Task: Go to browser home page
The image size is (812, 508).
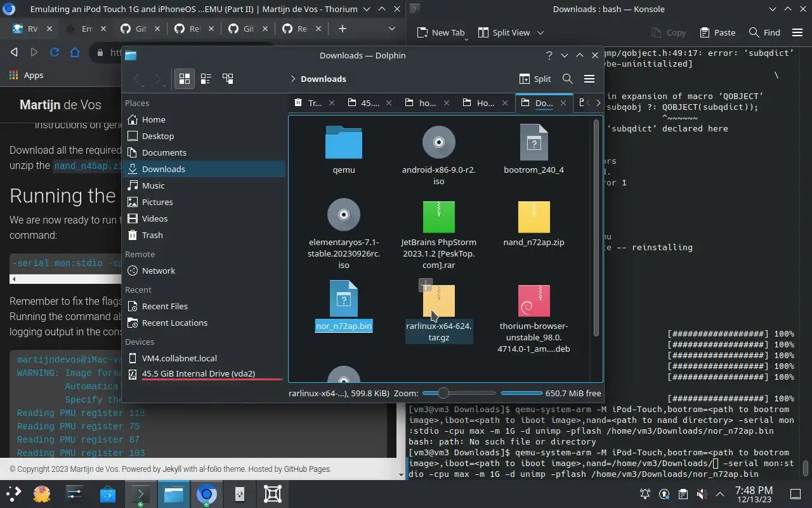Action: (x=75, y=53)
